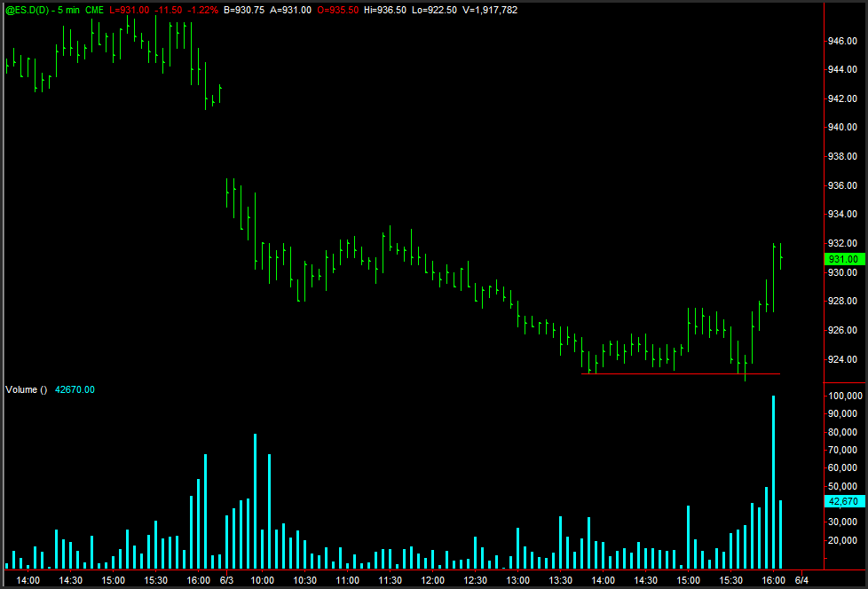Click the green 931.00 current price marker

point(844,259)
